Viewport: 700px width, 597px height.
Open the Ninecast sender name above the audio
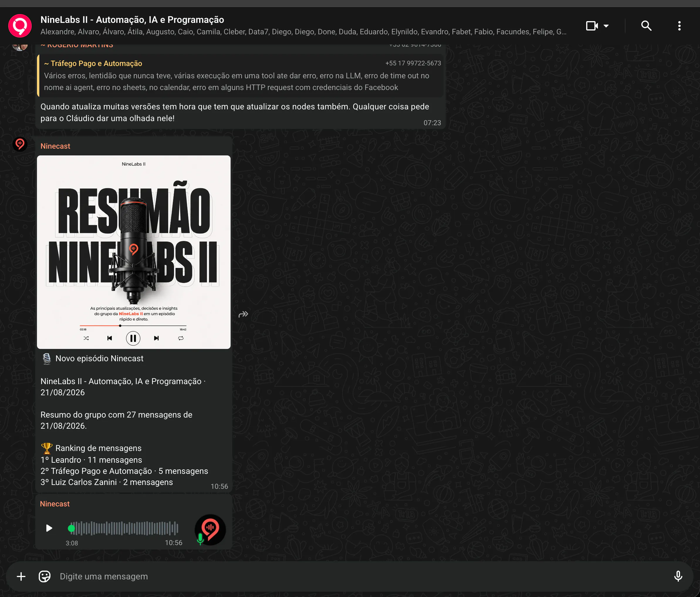55,504
